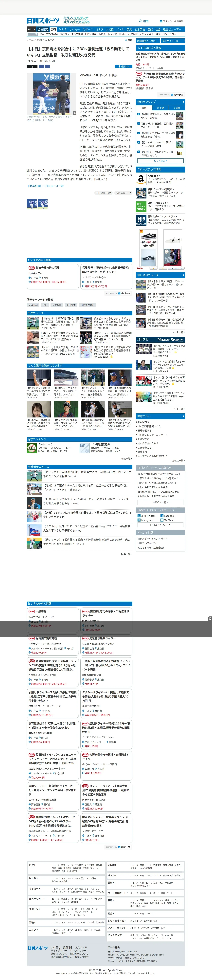Open the Nikkan Sports News logo in 新着記事

pos(171,340)
